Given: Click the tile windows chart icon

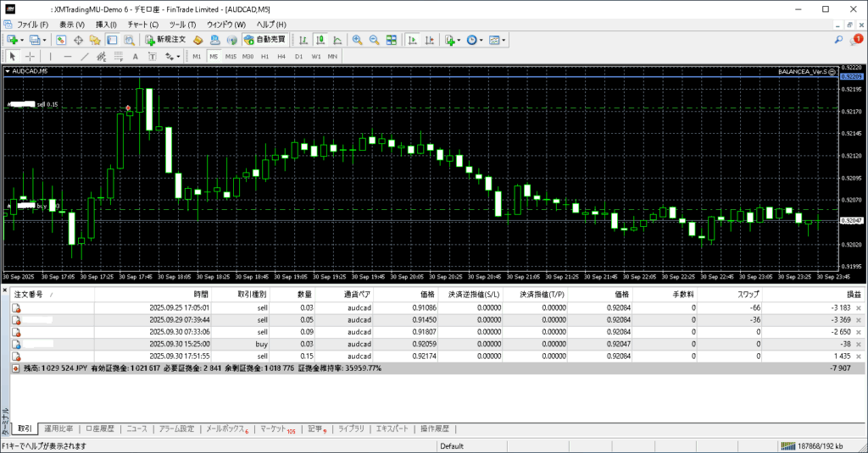Looking at the screenshot, I should (x=392, y=40).
